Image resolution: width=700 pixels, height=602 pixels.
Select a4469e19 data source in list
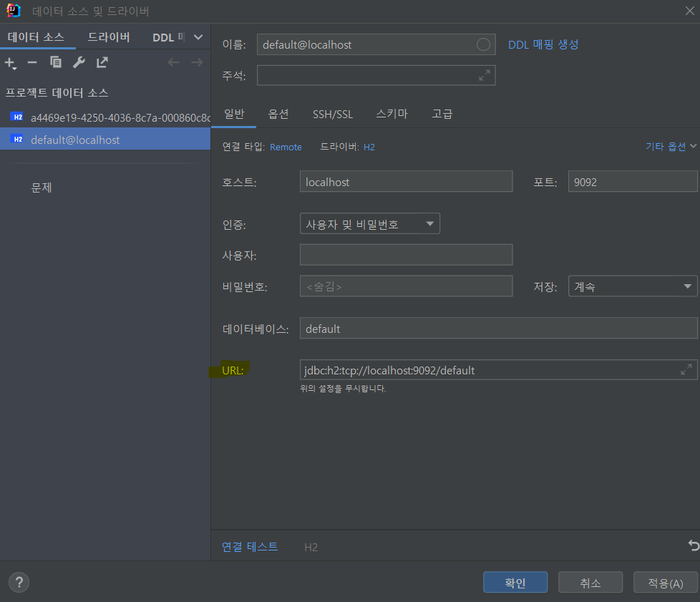point(105,117)
